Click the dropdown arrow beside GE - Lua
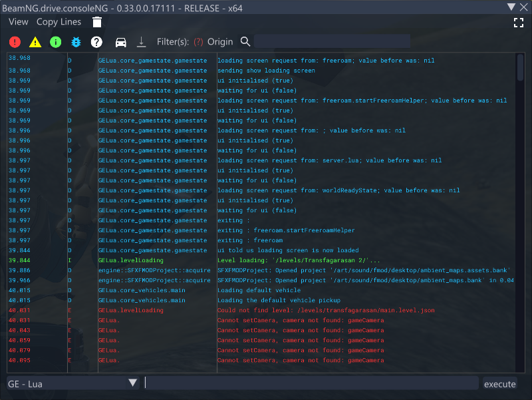532x400 pixels. [132, 383]
